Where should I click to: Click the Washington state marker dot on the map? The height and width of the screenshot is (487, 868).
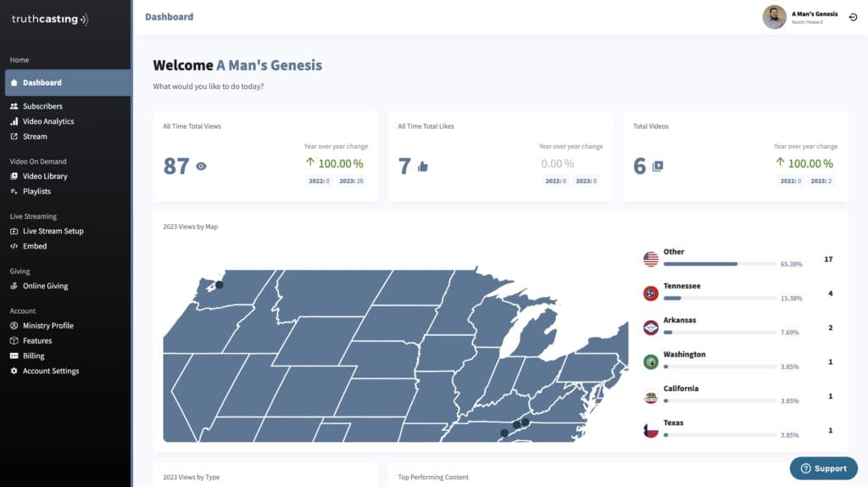(x=220, y=285)
